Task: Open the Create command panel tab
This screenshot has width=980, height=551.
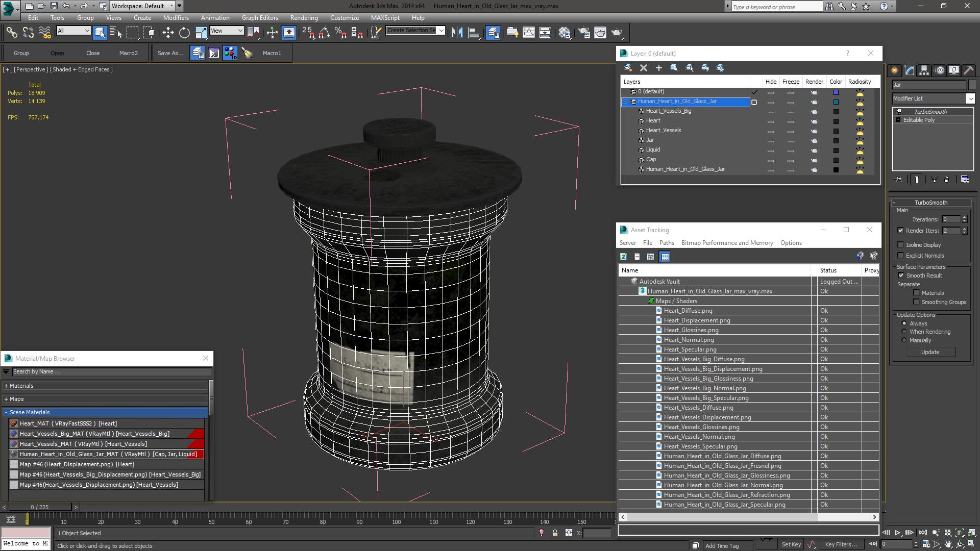Action: (895, 70)
